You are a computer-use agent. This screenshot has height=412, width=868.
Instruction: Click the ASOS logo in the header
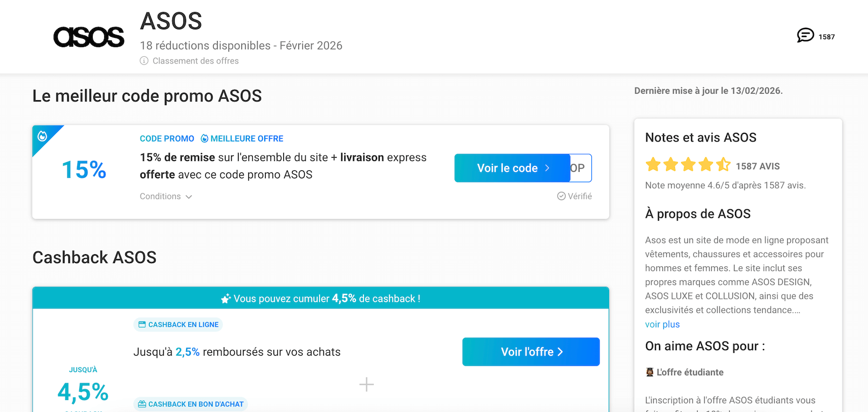click(89, 36)
